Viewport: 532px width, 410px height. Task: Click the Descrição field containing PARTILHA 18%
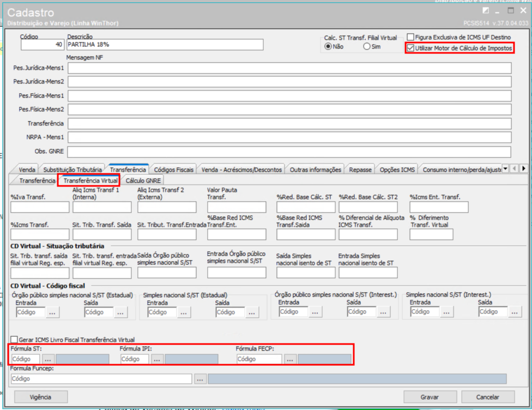click(x=165, y=45)
